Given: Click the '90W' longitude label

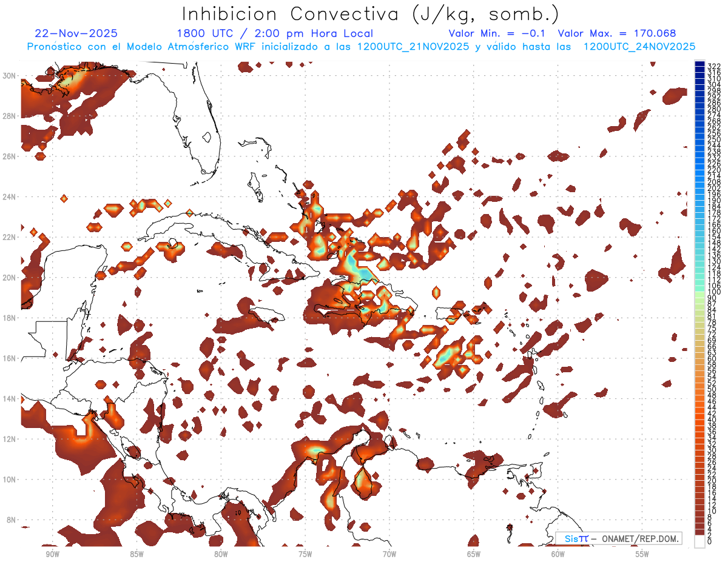Looking at the screenshot, I should tap(52, 554).
